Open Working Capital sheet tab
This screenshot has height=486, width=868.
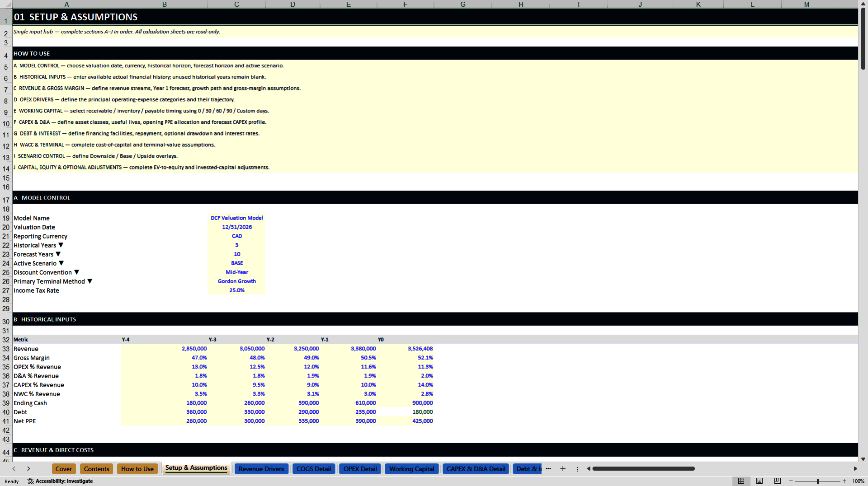(x=411, y=469)
